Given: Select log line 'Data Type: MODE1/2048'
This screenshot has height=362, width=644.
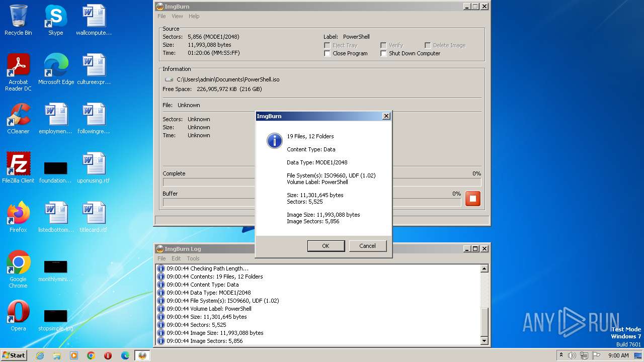Looking at the screenshot, I should [209, 293].
